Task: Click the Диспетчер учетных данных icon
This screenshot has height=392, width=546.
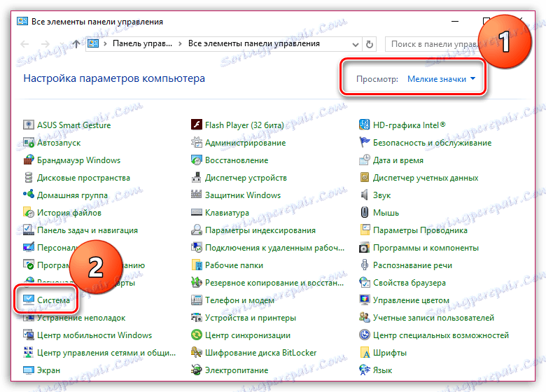Action: [x=364, y=178]
